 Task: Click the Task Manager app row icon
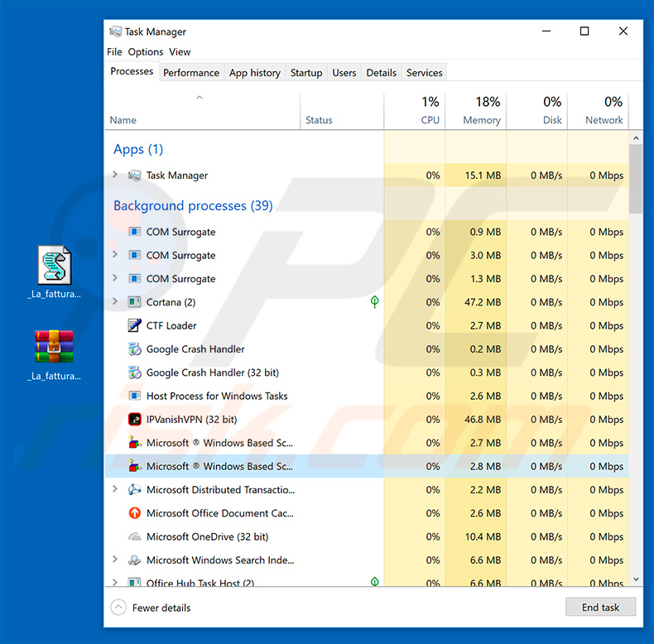[x=134, y=175]
